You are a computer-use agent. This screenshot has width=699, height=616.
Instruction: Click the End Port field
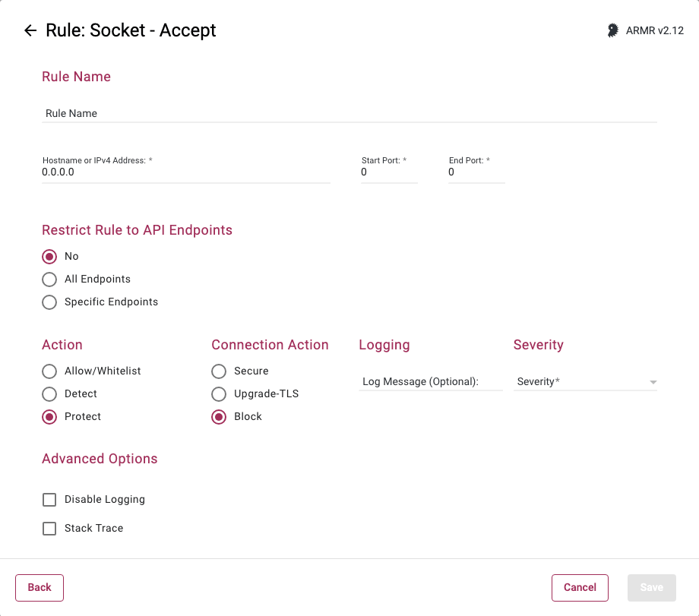point(476,172)
